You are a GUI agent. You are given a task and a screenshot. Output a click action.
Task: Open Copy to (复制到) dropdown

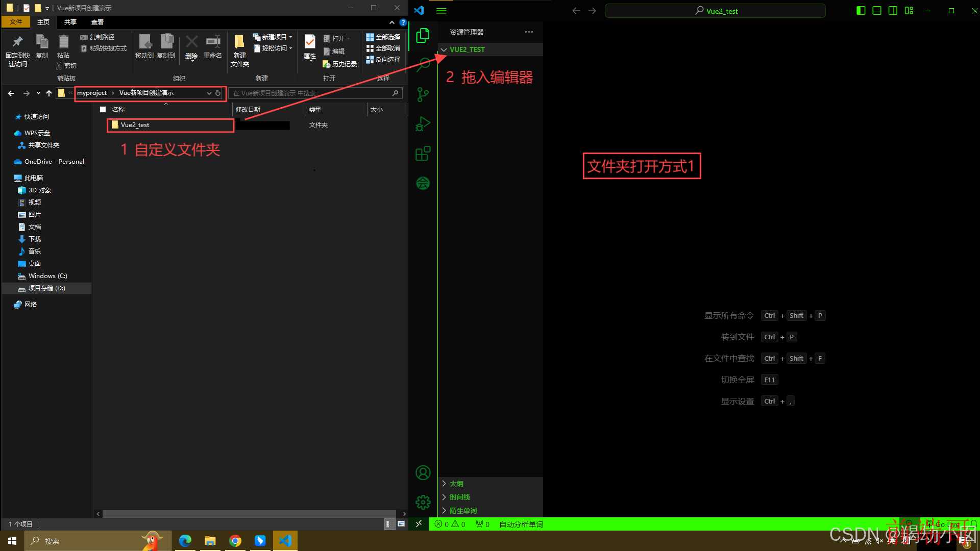pyautogui.click(x=166, y=47)
